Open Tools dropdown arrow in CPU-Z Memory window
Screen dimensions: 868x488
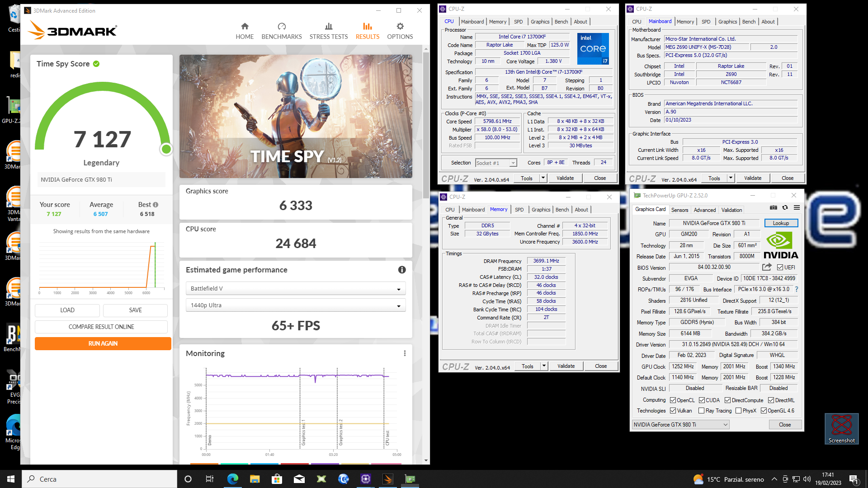544,366
